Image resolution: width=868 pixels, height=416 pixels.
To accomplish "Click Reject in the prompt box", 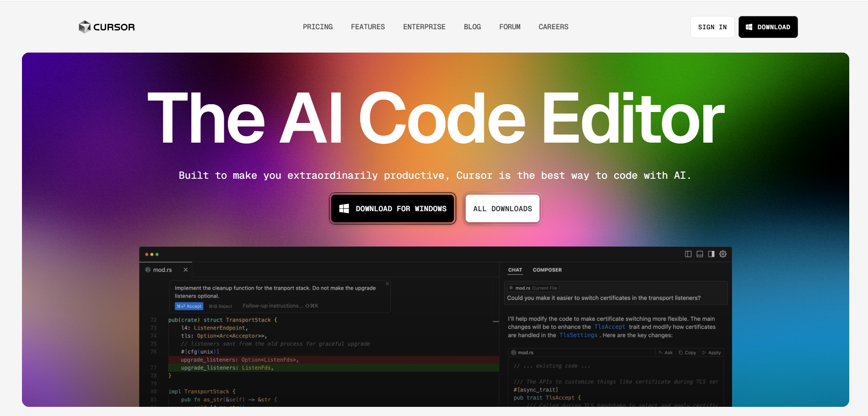I will [x=221, y=306].
